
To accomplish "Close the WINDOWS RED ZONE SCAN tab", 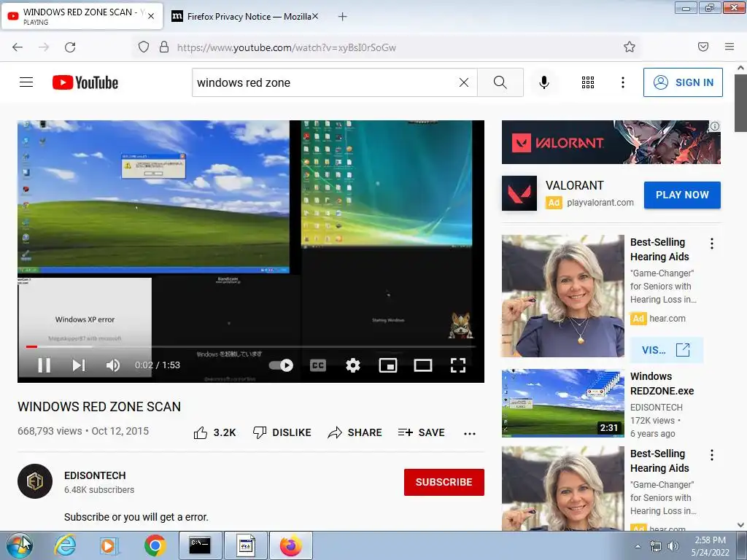I will pos(151,16).
